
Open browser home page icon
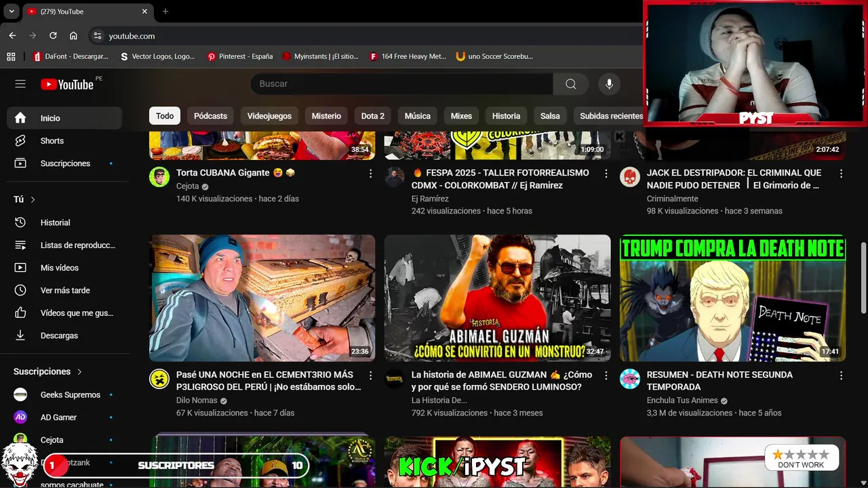click(x=73, y=36)
